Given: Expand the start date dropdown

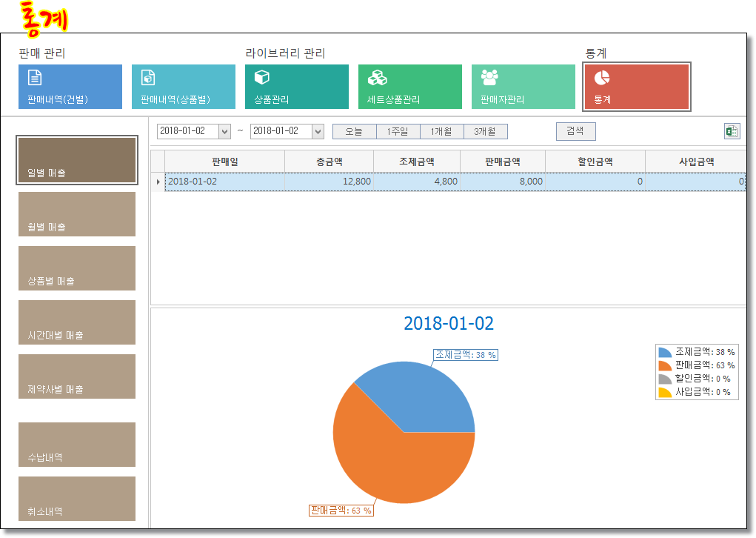Looking at the screenshot, I should pos(224,131).
